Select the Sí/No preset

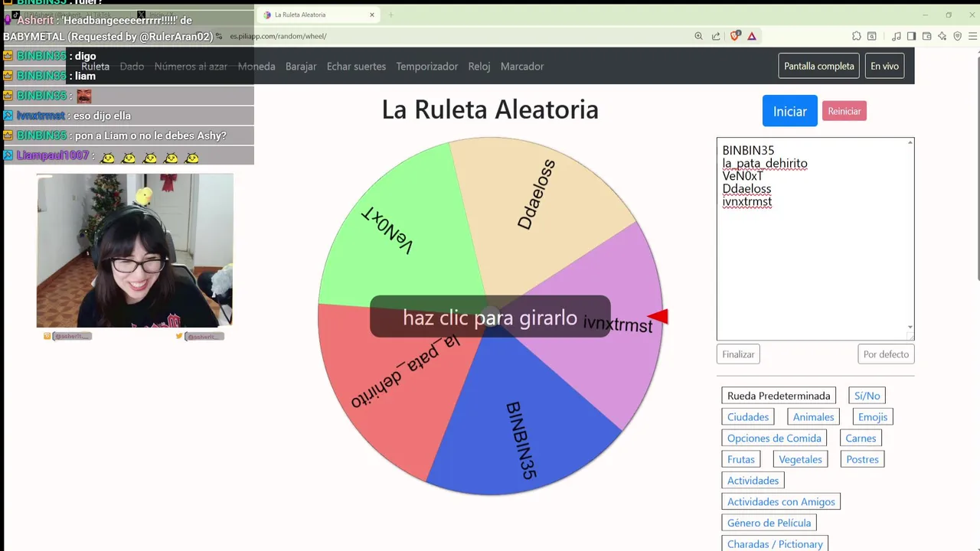pyautogui.click(x=867, y=396)
